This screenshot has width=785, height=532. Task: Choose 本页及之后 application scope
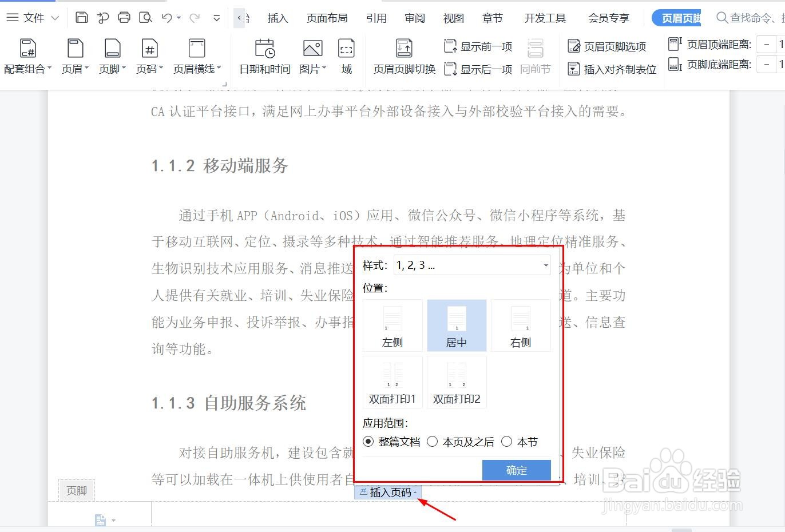click(433, 442)
